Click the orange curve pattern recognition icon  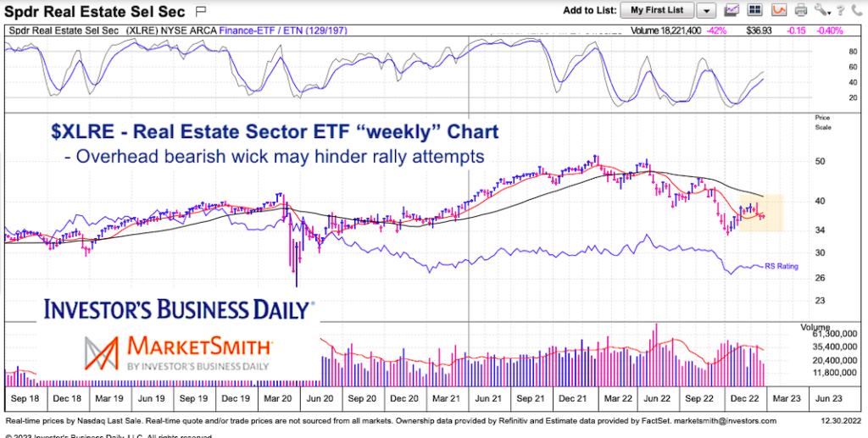point(780,10)
